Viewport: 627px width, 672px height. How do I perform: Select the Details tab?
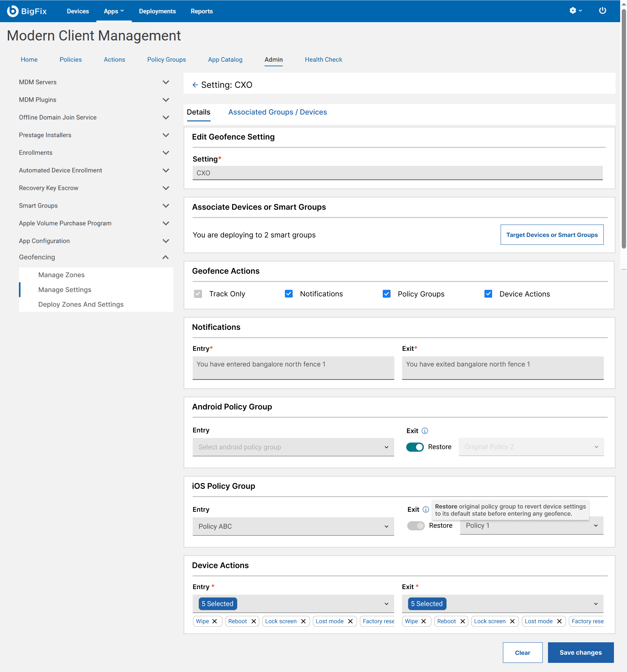pos(198,112)
